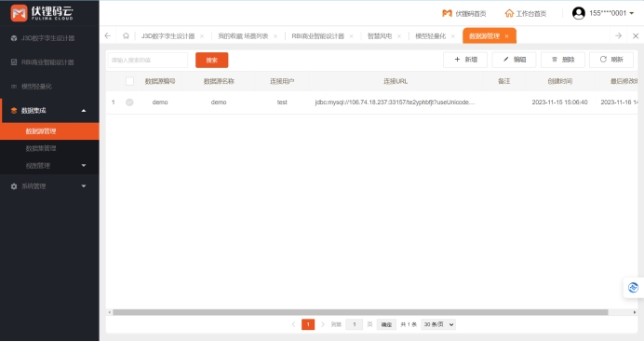Switch to J3D数字孪生设计器 tab

(168, 36)
